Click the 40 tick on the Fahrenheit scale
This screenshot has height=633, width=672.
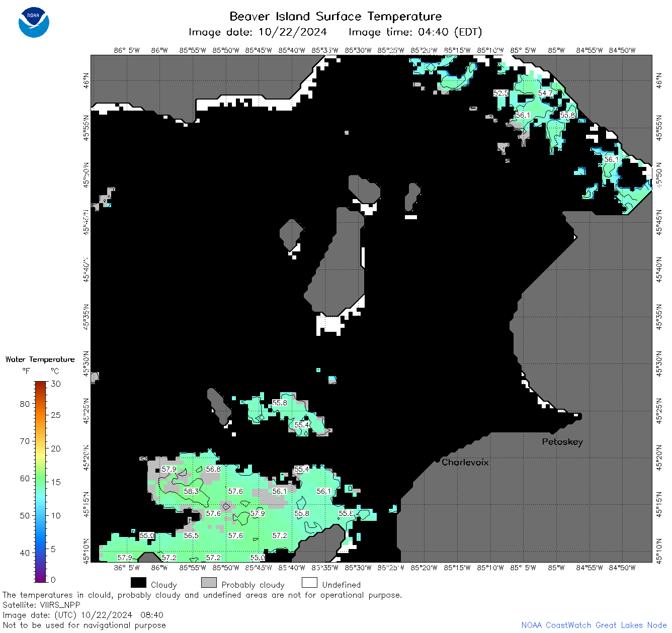click(25, 553)
